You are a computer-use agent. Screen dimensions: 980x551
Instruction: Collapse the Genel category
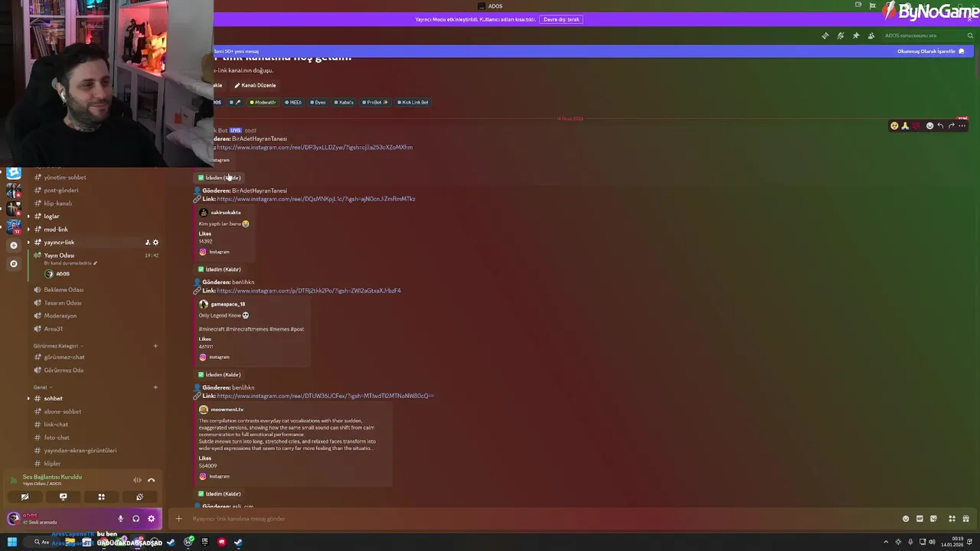42,387
